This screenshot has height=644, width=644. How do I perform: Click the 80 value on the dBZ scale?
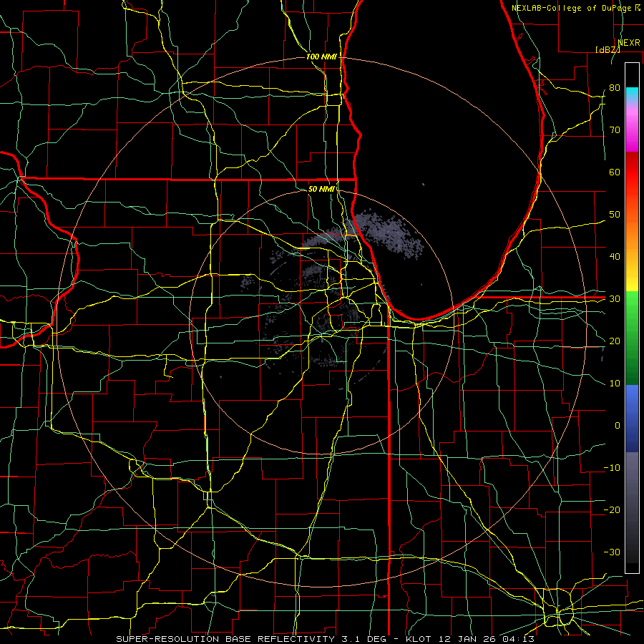[615, 88]
